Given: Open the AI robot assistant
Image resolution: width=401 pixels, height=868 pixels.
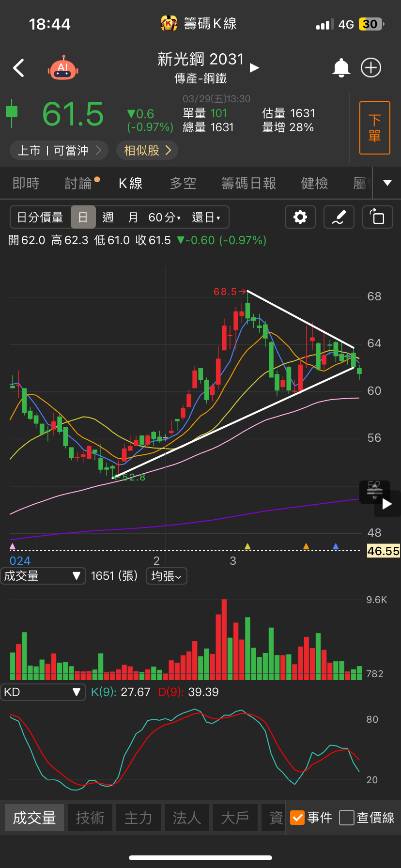Looking at the screenshot, I should point(63,69).
